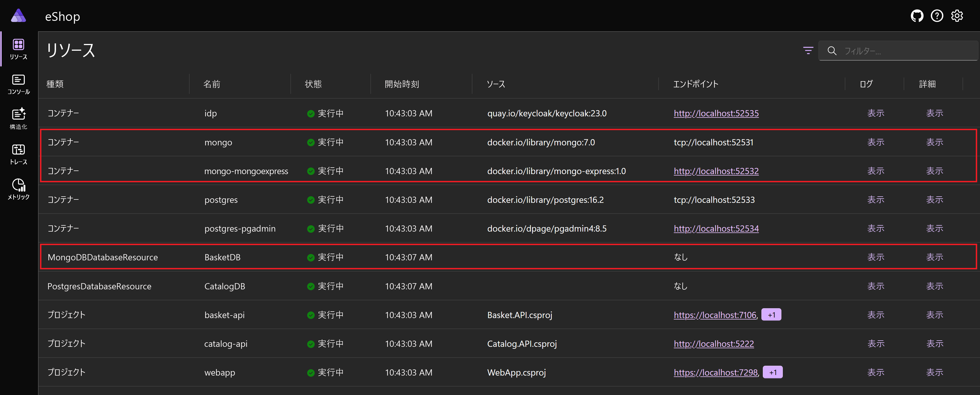View details for postgres-pgadmin row

[934, 229]
